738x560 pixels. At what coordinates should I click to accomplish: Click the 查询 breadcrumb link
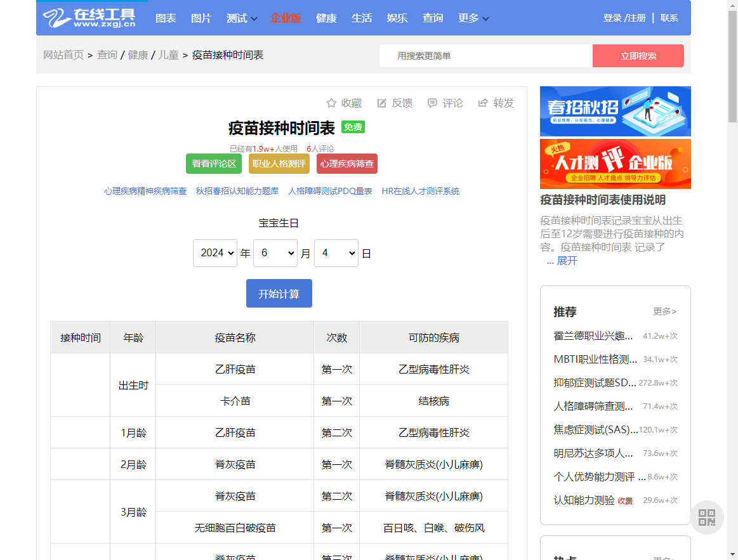coord(107,55)
